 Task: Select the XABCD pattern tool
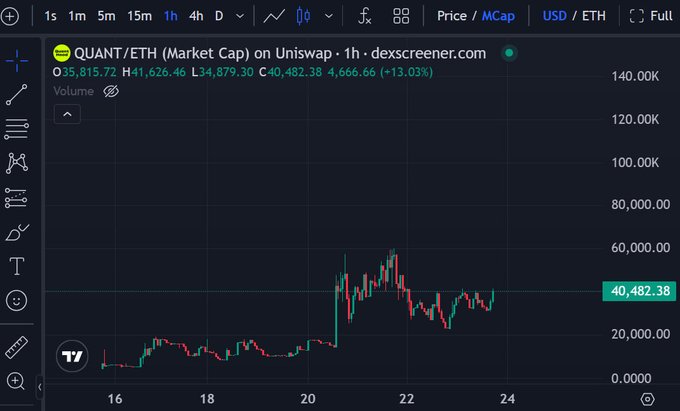tap(17, 163)
